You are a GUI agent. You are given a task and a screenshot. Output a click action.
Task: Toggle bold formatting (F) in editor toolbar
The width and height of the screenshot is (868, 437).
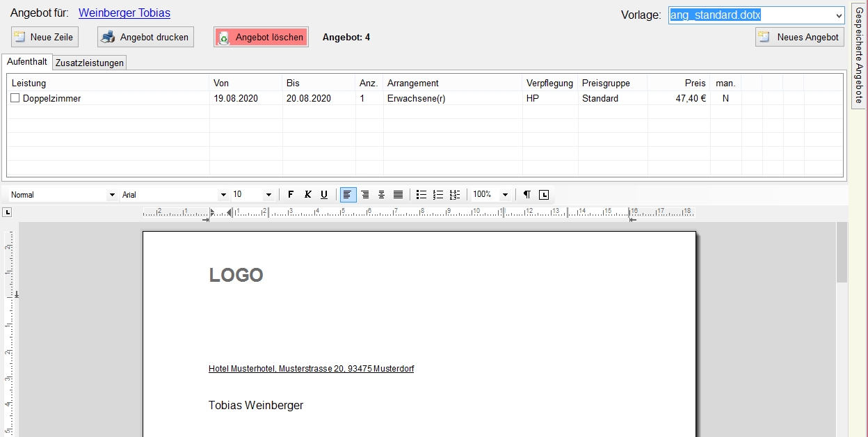(x=291, y=195)
